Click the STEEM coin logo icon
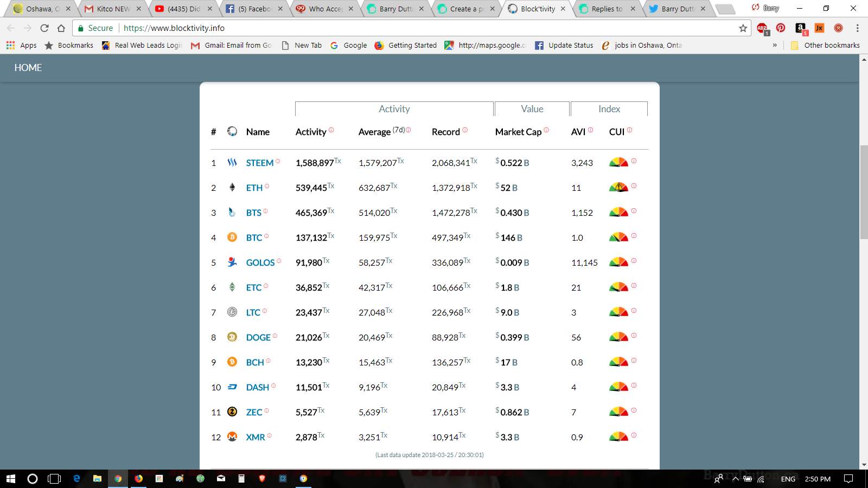Image resolution: width=868 pixels, height=488 pixels. (232, 162)
